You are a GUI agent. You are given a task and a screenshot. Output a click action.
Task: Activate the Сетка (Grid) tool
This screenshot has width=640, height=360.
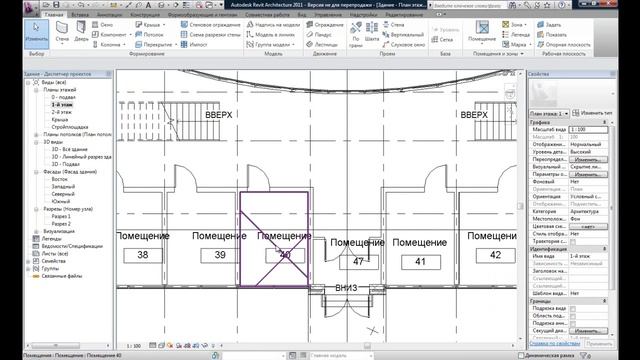click(442, 40)
